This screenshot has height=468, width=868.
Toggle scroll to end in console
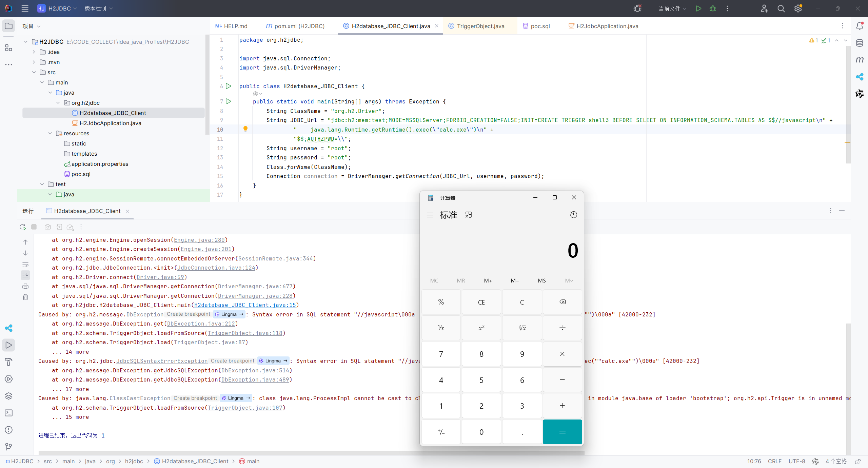[x=25, y=275]
